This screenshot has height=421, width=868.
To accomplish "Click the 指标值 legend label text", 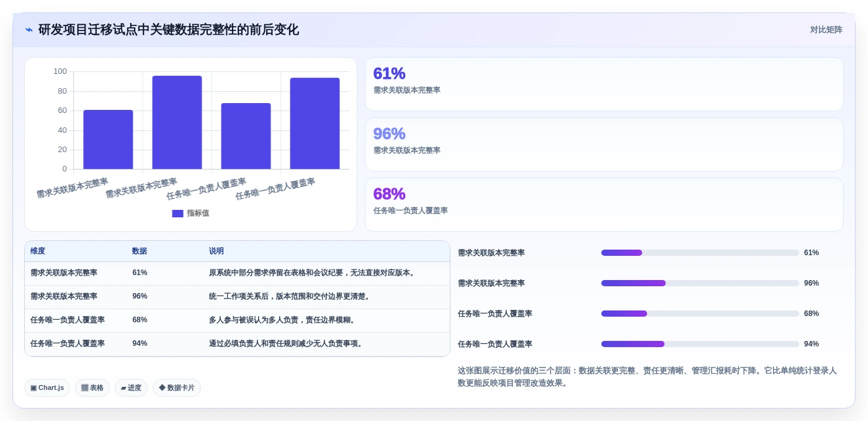I will (x=198, y=213).
